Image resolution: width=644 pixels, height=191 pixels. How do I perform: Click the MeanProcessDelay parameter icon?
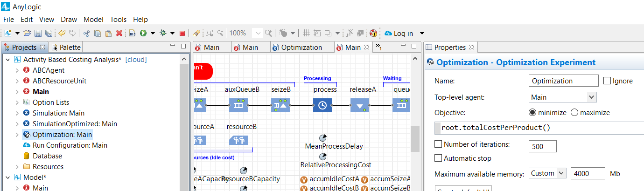[x=322, y=138]
